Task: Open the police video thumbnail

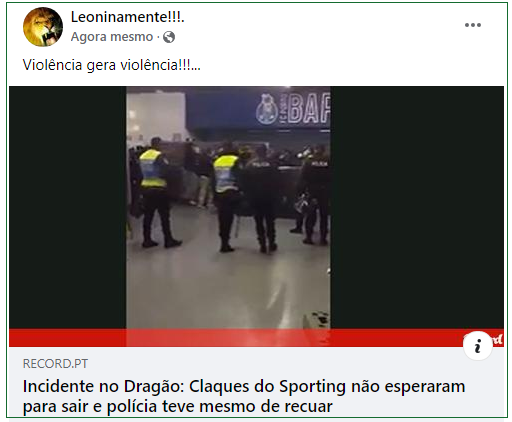Action: [228, 207]
